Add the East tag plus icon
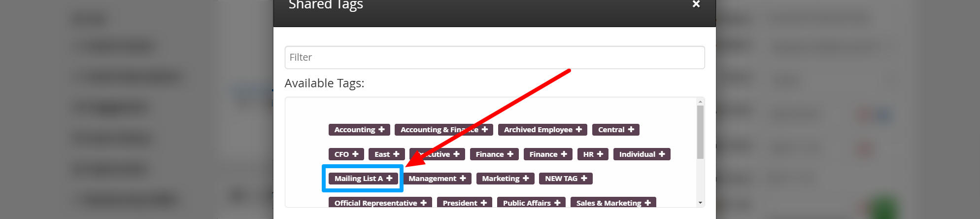Viewport: 980px width, 219px height. 396,154
